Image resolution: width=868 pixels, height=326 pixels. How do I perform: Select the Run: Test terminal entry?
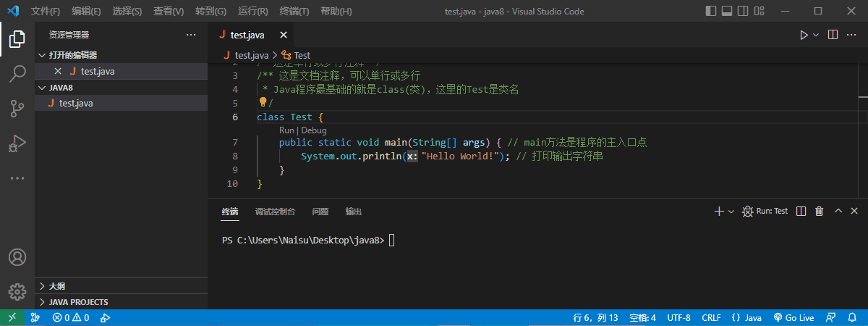coord(765,212)
